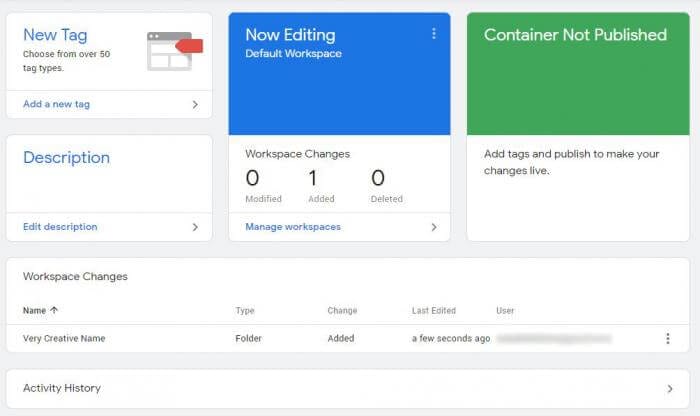Open the Edit description link

tap(60, 227)
